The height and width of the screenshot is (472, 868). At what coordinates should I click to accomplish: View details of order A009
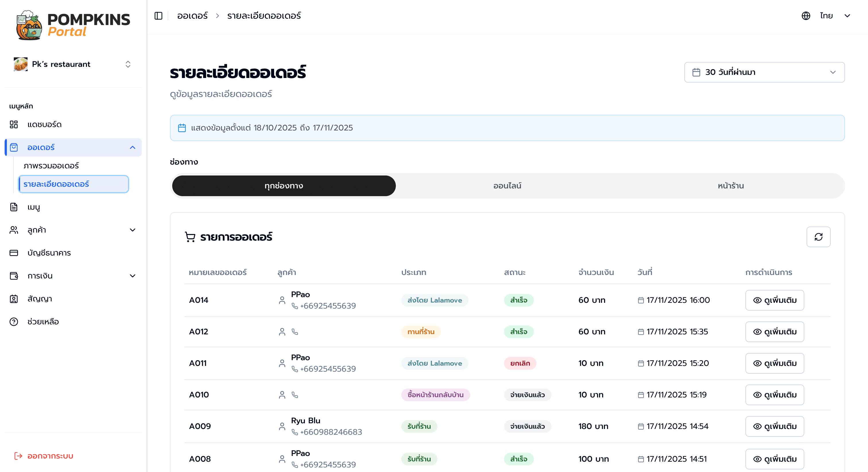pos(774,426)
